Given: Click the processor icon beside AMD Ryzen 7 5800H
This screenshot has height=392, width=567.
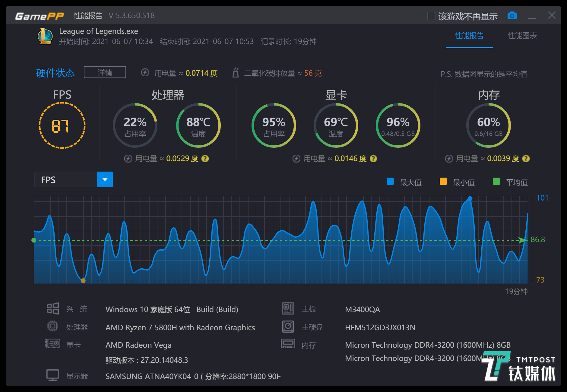Looking at the screenshot, I should point(53,326).
